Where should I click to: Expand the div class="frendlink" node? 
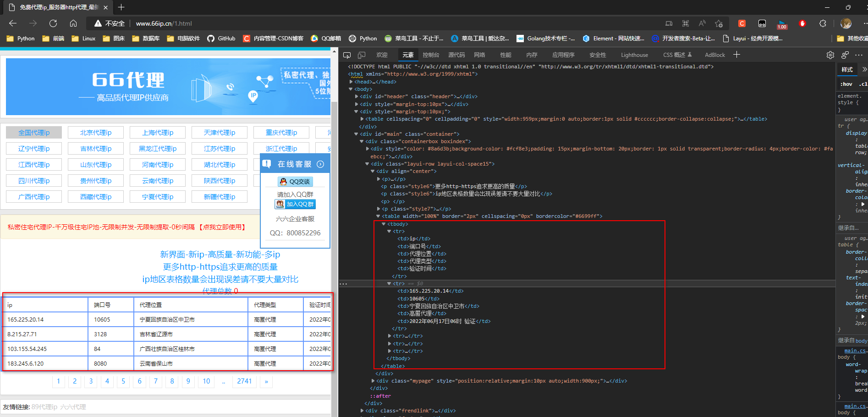[362, 411]
